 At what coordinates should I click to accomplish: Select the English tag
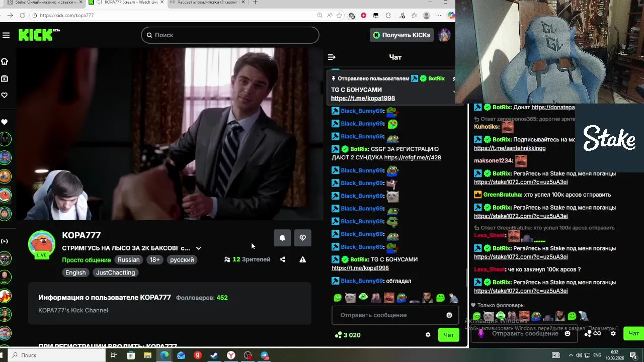[75, 273]
